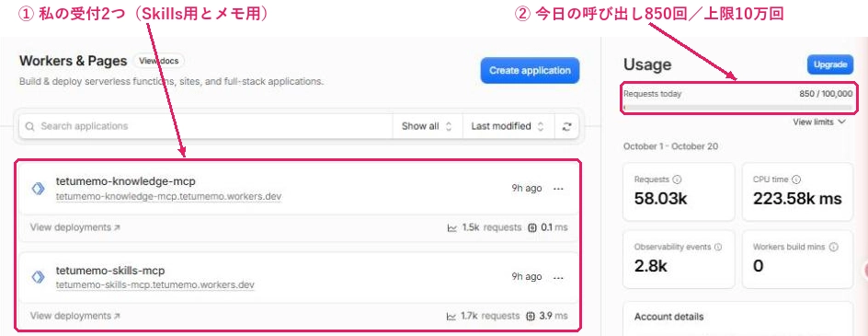
Task: Click the October 1 - October 20 date range
Action: pyautogui.click(x=671, y=146)
